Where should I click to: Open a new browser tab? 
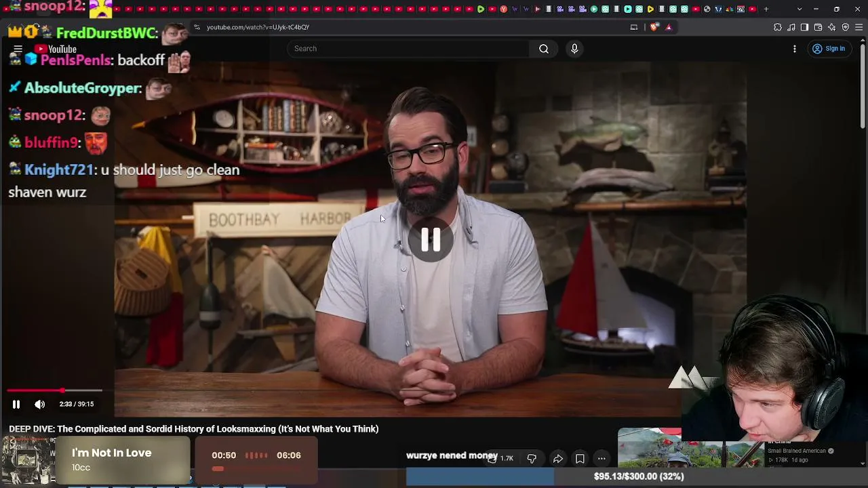coord(766,9)
